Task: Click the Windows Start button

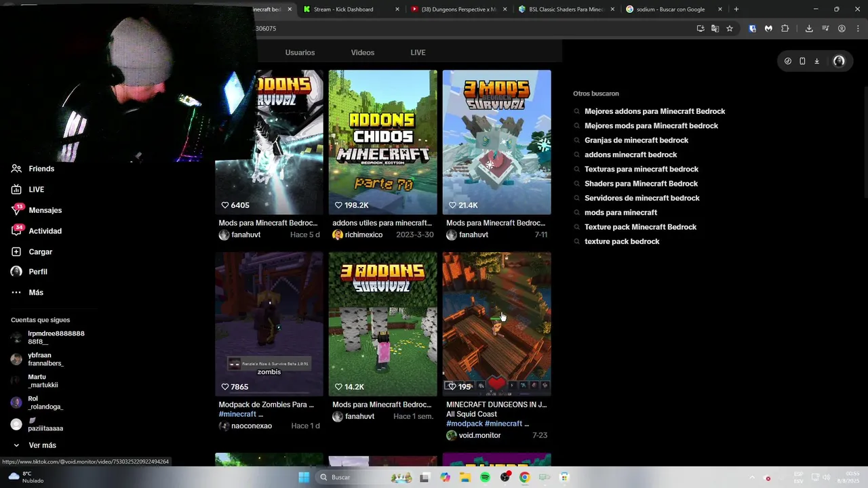Action: click(304, 477)
